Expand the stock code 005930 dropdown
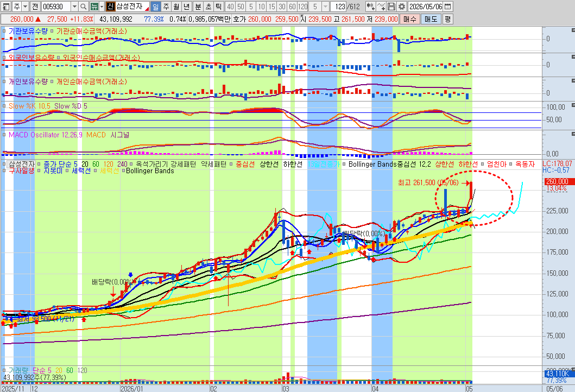 coord(74,6)
